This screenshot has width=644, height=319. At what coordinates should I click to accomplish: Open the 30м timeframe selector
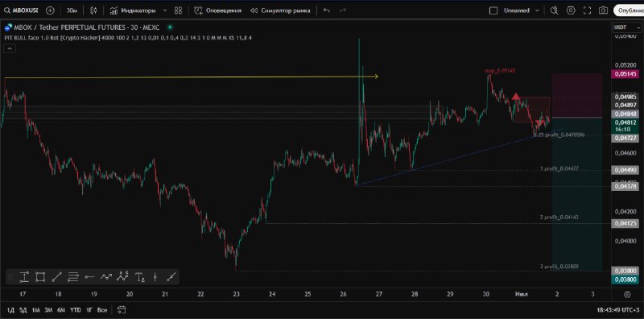(x=72, y=10)
